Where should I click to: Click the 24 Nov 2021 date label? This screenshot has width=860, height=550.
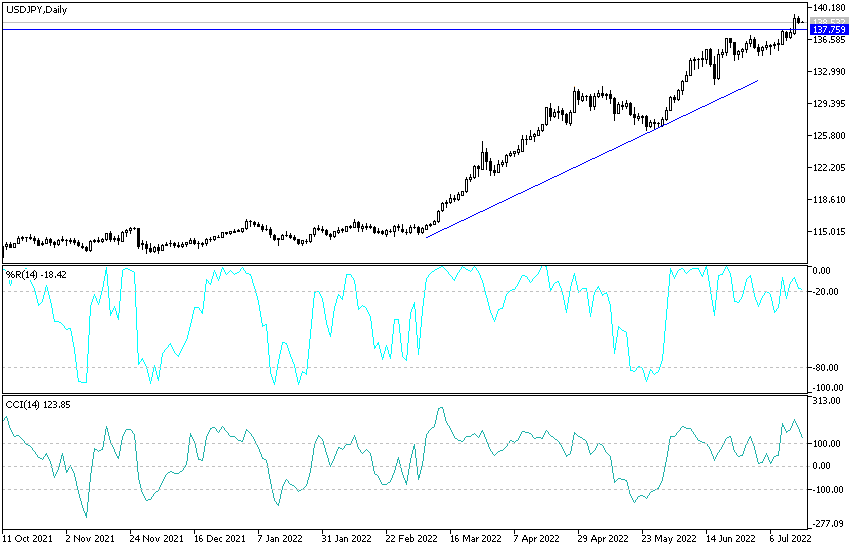pos(156,538)
